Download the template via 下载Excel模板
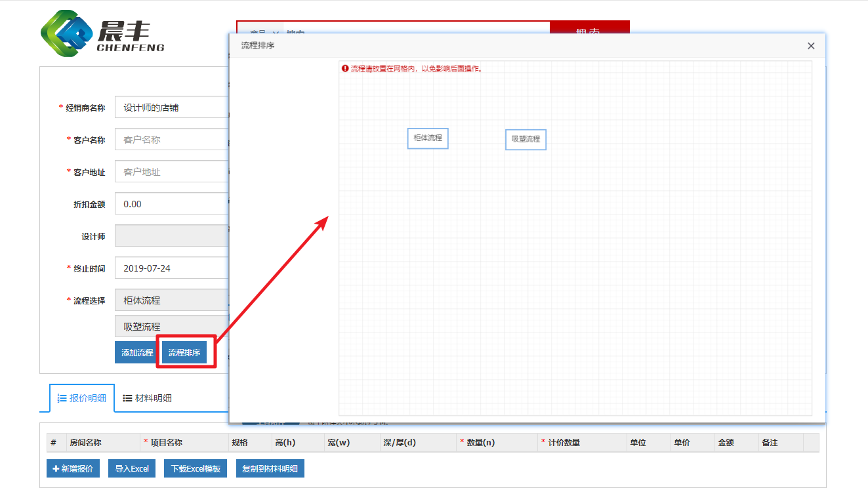 click(x=196, y=469)
